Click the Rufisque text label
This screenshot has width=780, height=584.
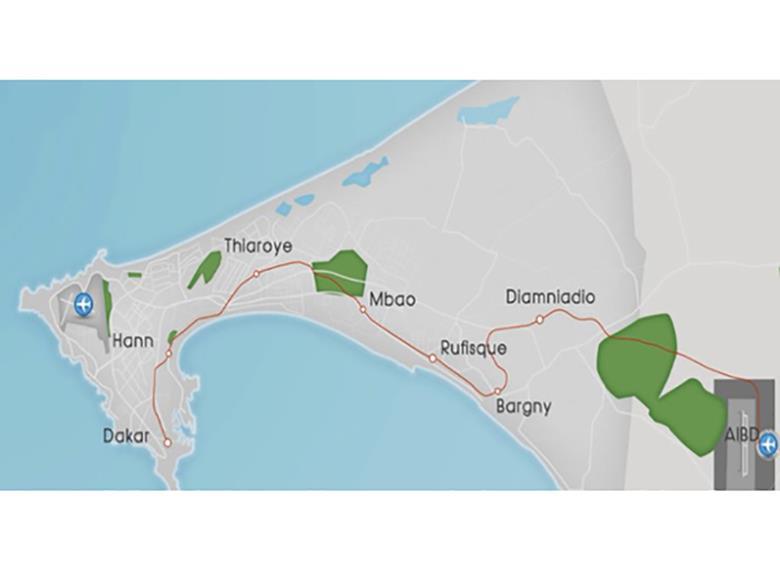tap(474, 348)
